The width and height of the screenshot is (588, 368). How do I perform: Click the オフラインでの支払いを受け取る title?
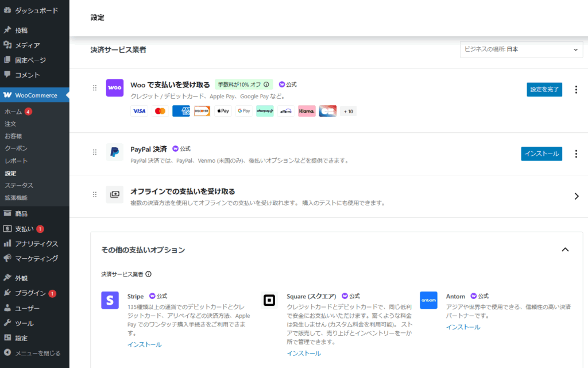pyautogui.click(x=183, y=191)
